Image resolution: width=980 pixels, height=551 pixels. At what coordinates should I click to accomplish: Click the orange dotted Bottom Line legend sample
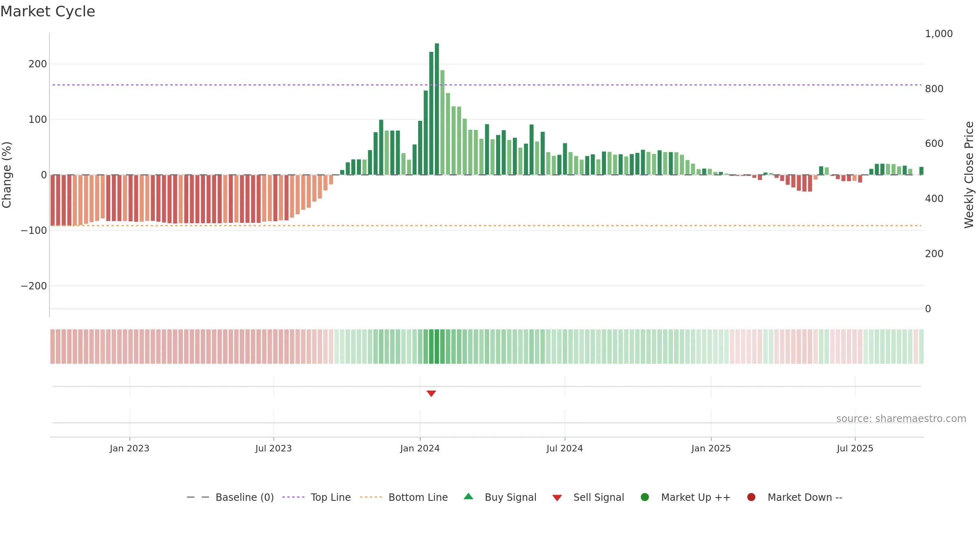tap(371, 497)
